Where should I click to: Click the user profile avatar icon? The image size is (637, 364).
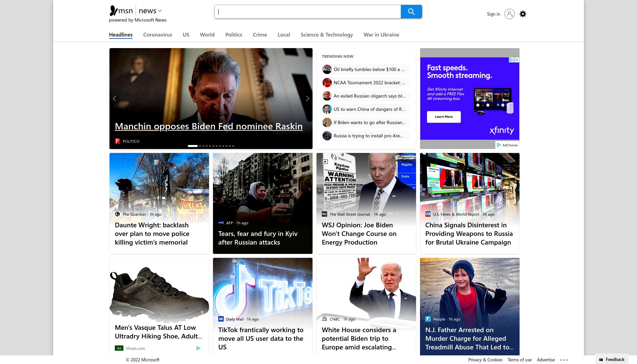(510, 14)
